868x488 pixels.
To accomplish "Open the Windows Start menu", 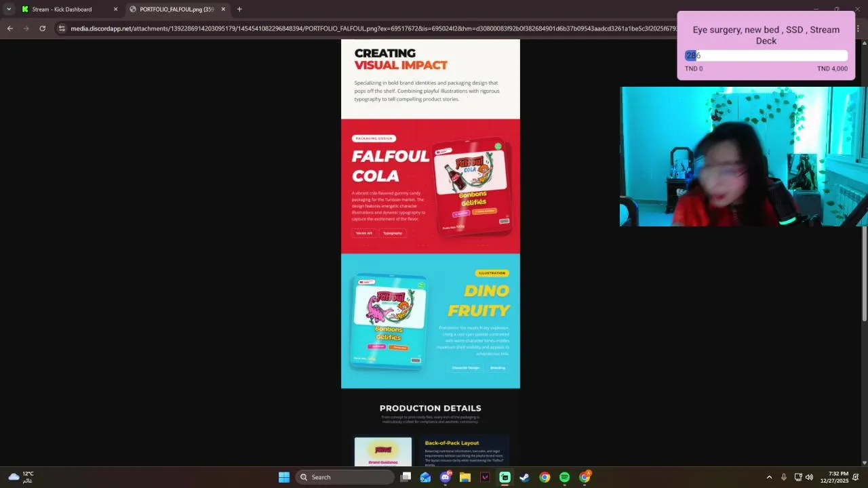I will (x=284, y=477).
